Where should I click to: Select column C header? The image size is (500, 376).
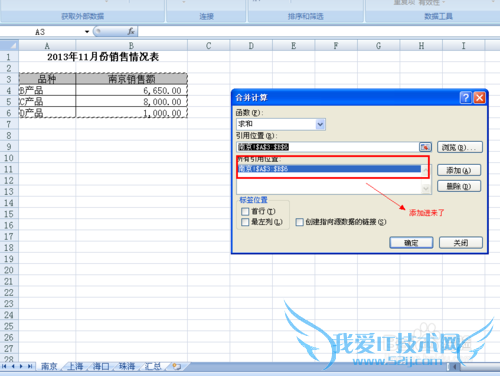[208, 45]
